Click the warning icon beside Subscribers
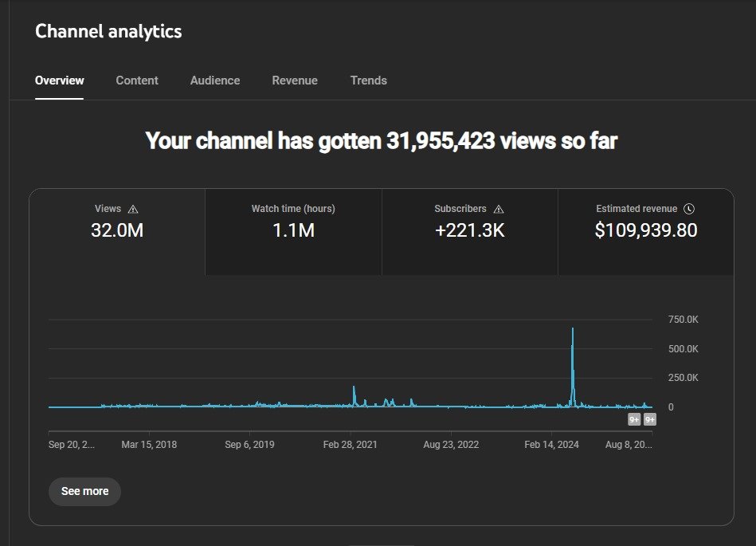 click(499, 209)
